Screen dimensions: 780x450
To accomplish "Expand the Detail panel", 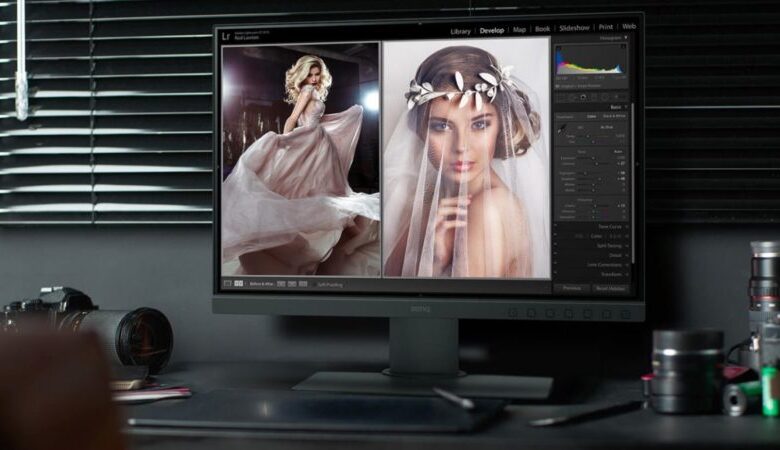I will pyautogui.click(x=625, y=255).
